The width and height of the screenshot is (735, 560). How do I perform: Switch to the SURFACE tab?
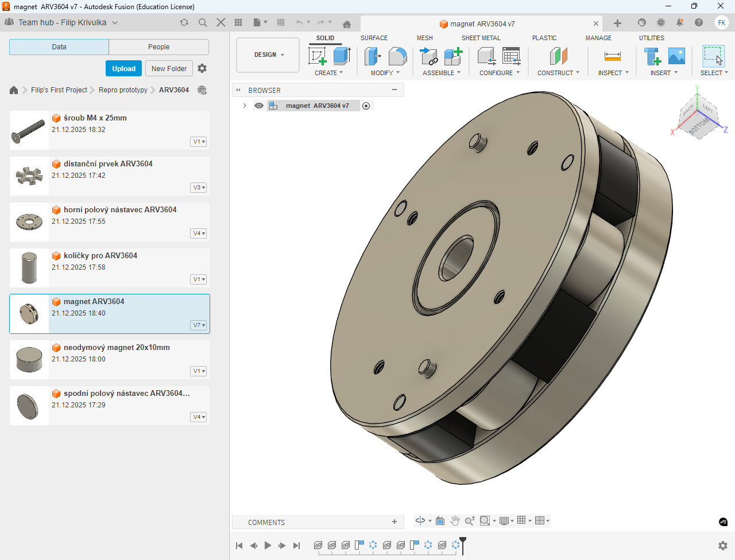pyautogui.click(x=374, y=38)
